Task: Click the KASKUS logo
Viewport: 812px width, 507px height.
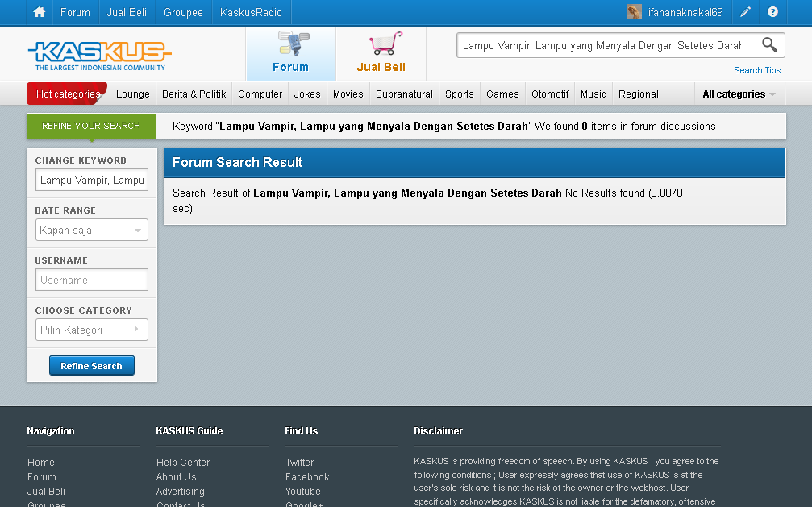Action: tap(99, 56)
